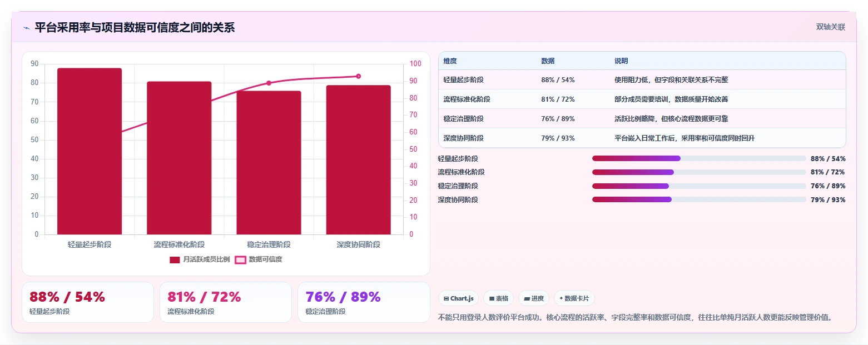Click the footer note starting 不能只用登录人数
Image resolution: width=868 pixels, height=345 pixels.
(x=636, y=318)
